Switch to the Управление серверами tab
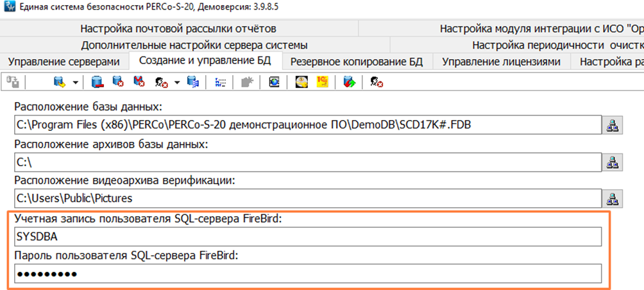The image size is (644, 290). (x=64, y=62)
